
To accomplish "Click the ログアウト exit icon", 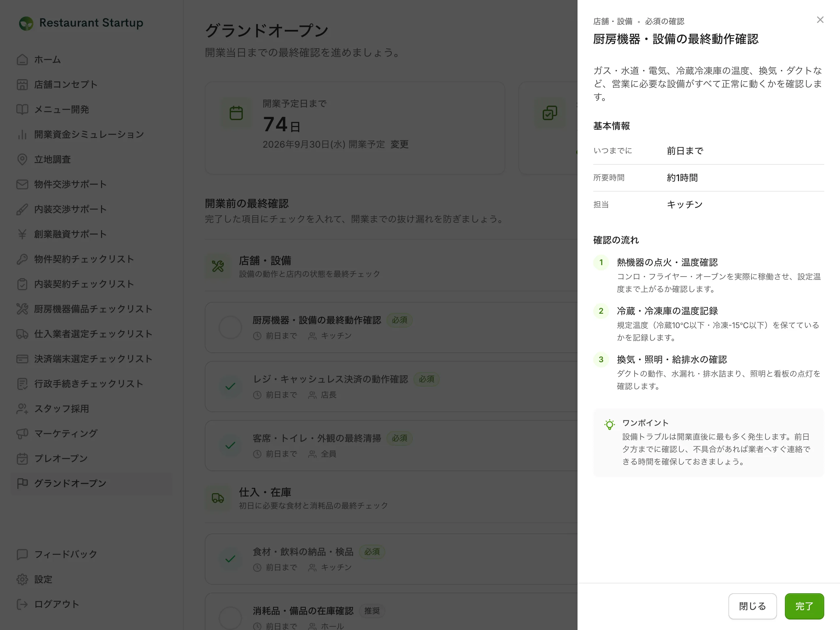I will (22, 604).
